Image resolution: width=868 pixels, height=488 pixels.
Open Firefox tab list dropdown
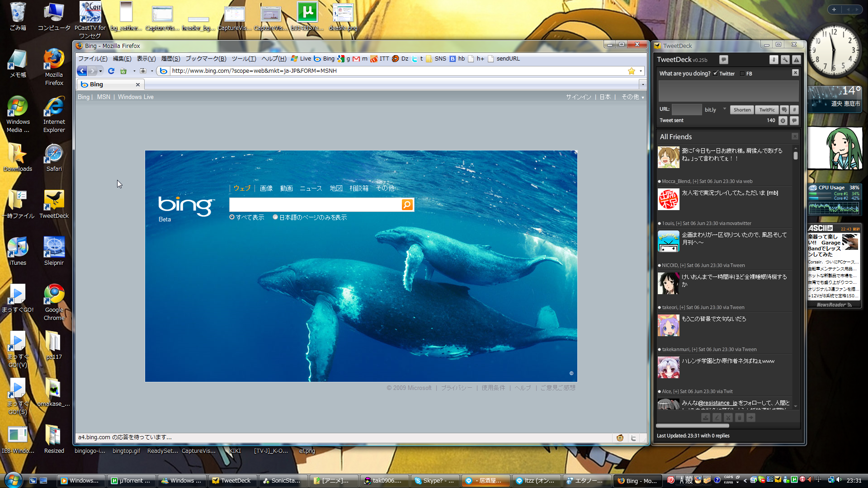point(642,84)
